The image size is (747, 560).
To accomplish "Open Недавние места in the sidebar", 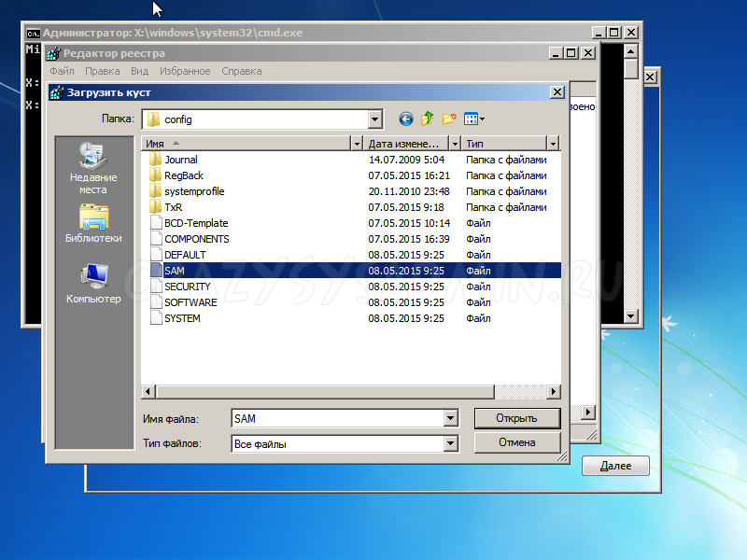I will [92, 168].
